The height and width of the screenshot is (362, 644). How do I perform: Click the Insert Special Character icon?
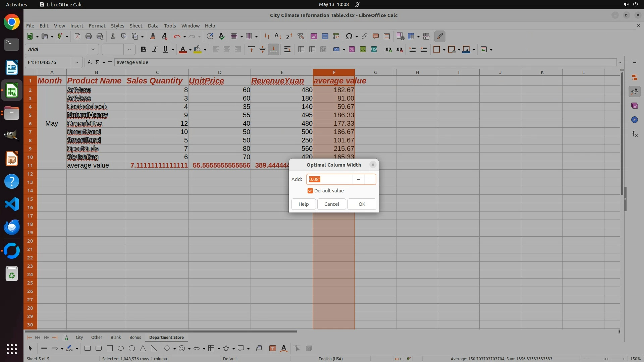point(349,36)
